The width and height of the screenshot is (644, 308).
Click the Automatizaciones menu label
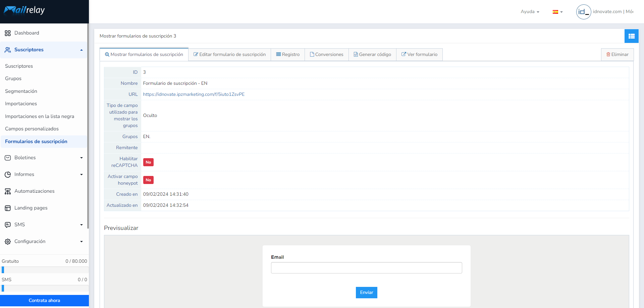tap(35, 191)
